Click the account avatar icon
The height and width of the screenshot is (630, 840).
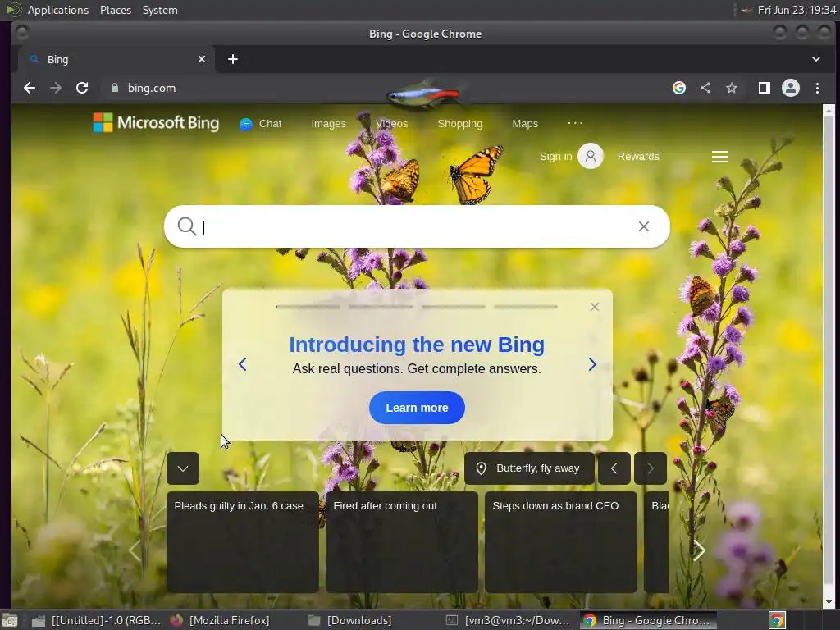tap(591, 156)
